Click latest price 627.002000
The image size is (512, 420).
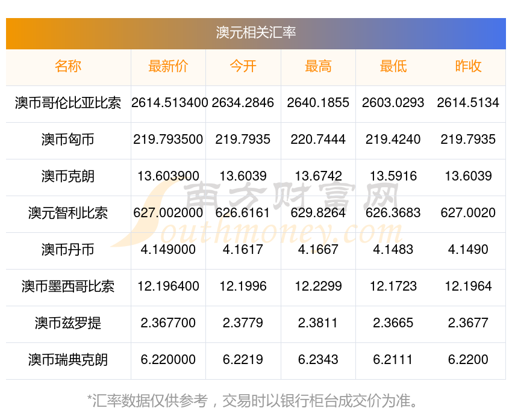[x=168, y=213]
